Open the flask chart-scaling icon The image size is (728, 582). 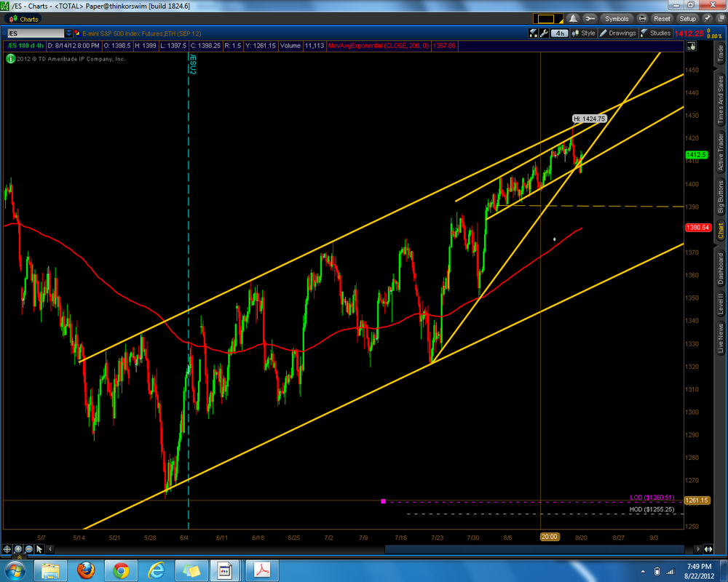click(x=533, y=33)
